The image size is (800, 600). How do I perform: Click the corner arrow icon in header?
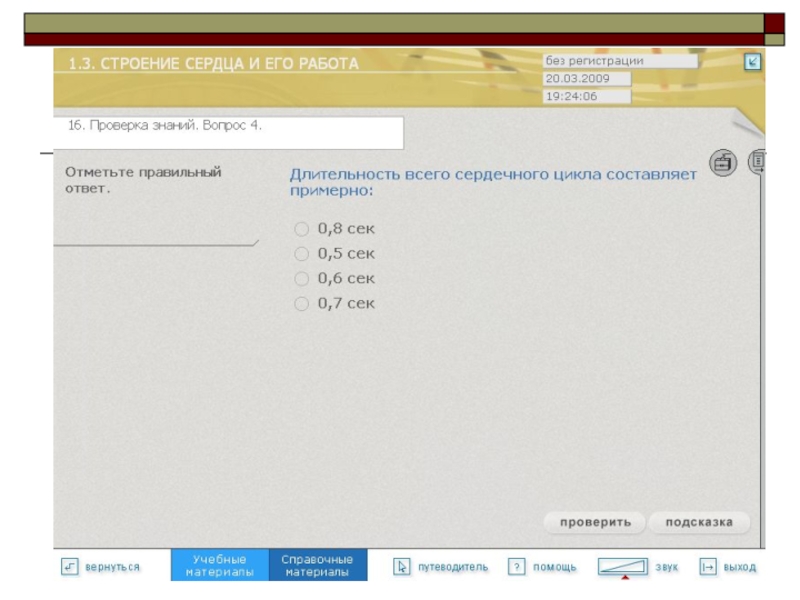click(x=753, y=62)
